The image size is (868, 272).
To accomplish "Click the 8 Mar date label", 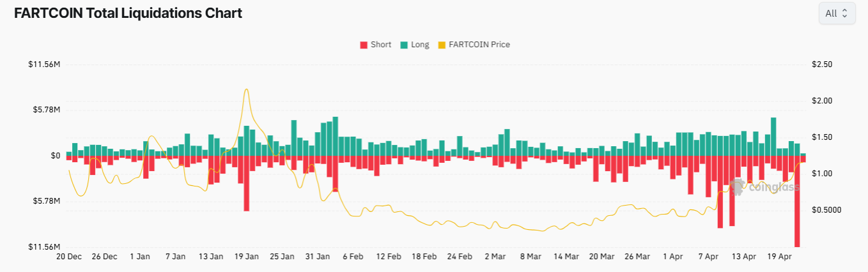I will pyautogui.click(x=531, y=257).
